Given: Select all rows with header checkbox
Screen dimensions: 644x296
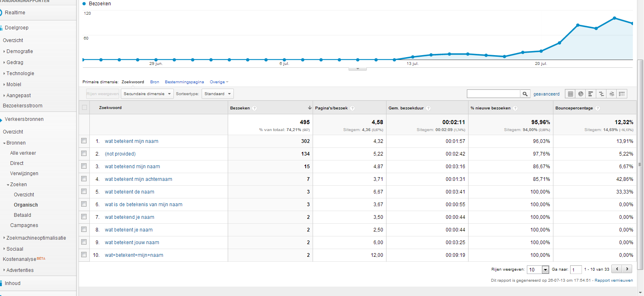Looking at the screenshot, I should tap(84, 107).
